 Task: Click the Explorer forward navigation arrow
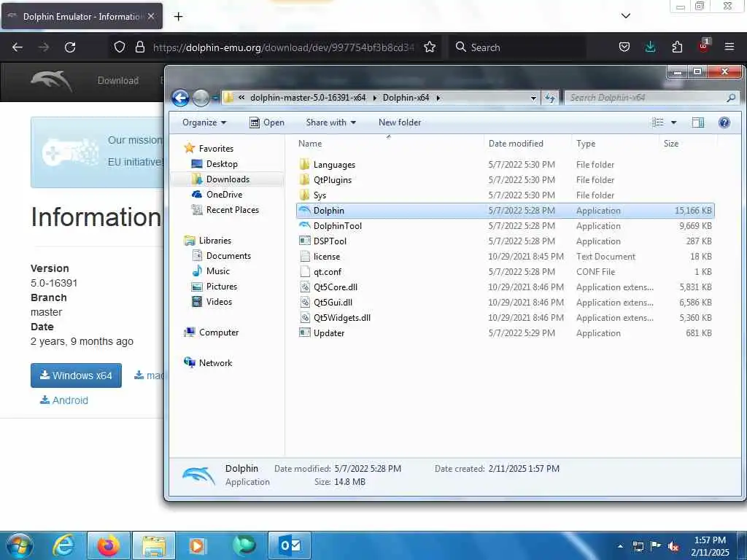coord(201,98)
